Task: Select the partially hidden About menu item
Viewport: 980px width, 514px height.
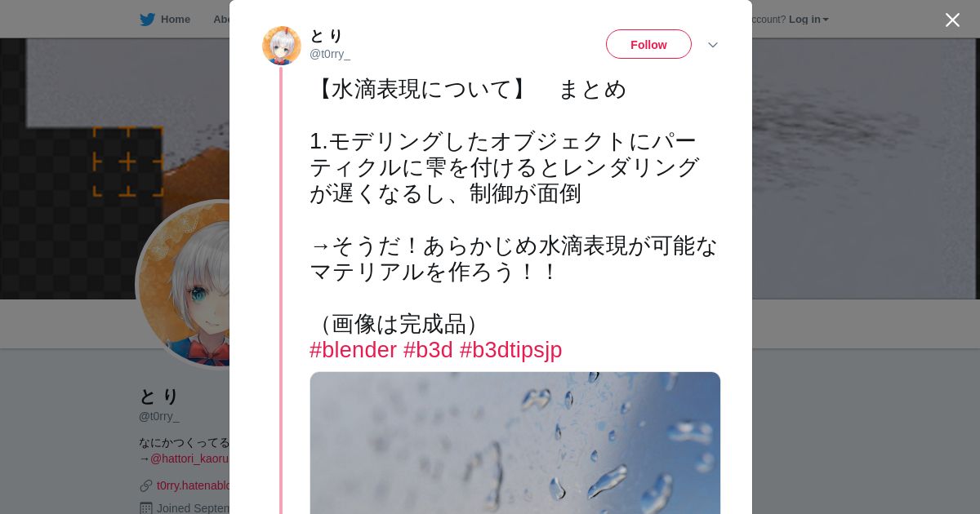Action: click(220, 20)
